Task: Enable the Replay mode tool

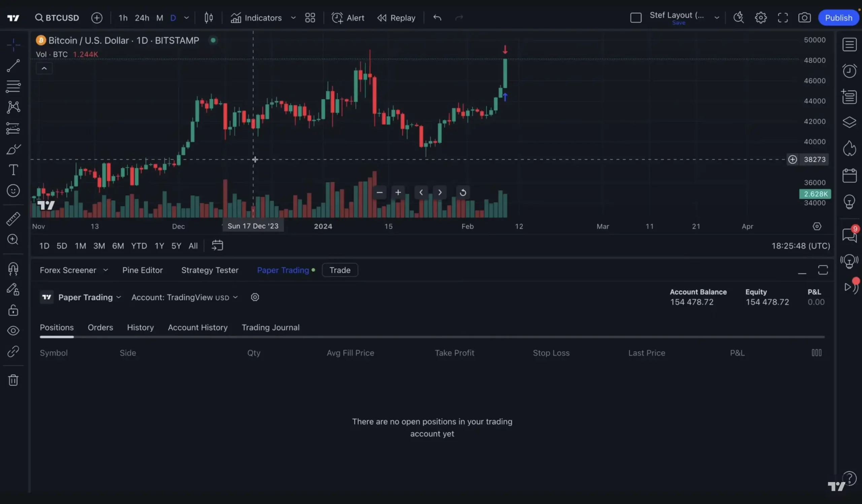Action: click(397, 18)
